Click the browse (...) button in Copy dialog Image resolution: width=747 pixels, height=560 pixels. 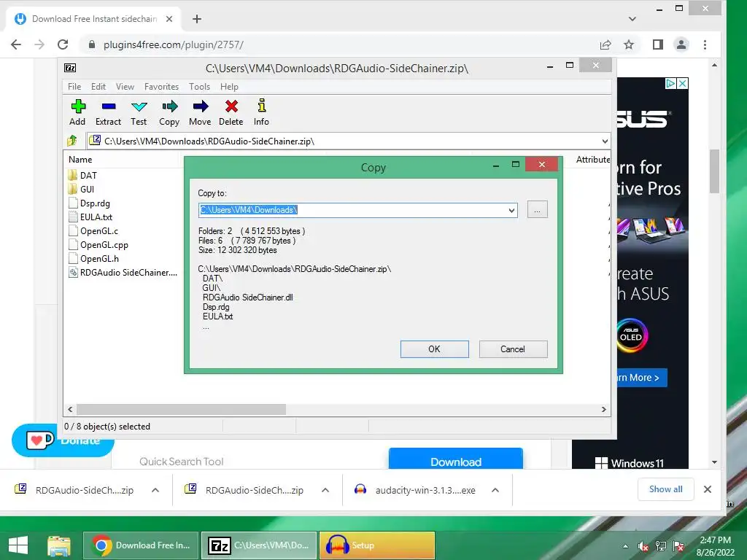click(537, 209)
